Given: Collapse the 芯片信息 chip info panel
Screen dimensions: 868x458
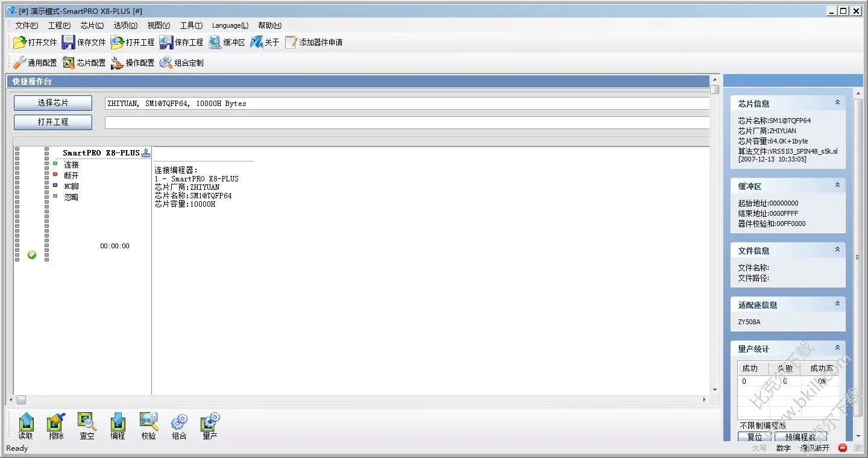Looking at the screenshot, I should pos(837,103).
